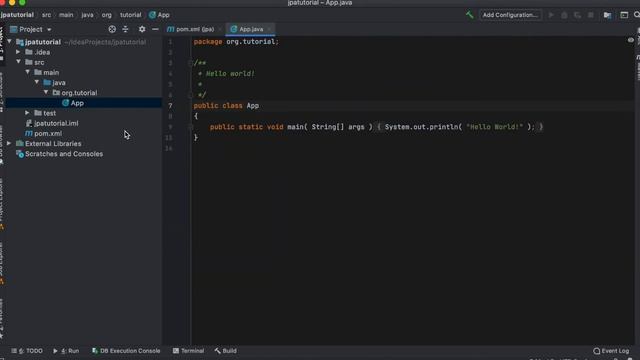This screenshot has height=360, width=640.
Task: Click src in the breadcrumb bar
Action: [x=47, y=15]
